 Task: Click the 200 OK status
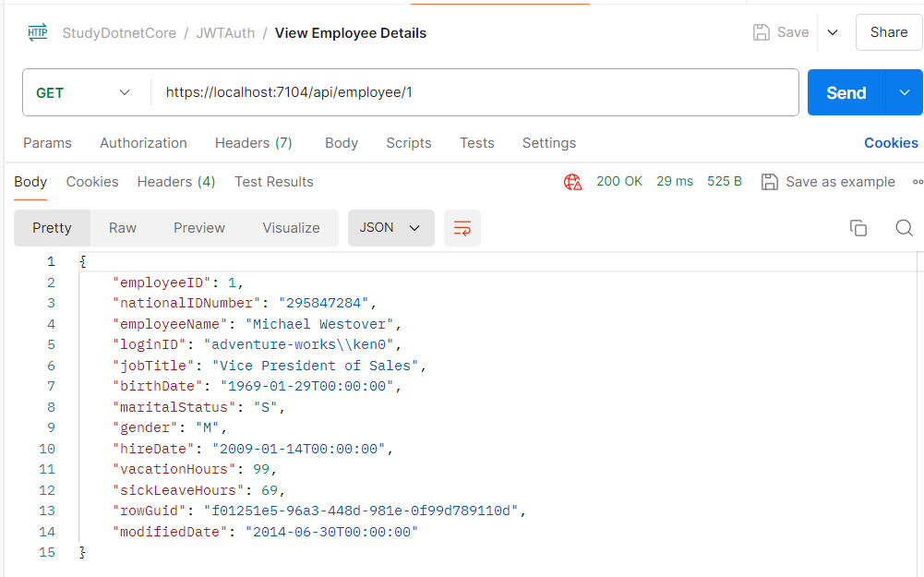point(618,181)
